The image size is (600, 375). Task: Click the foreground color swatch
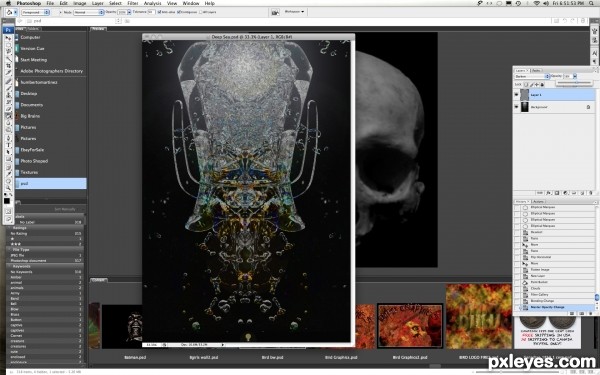[7, 201]
